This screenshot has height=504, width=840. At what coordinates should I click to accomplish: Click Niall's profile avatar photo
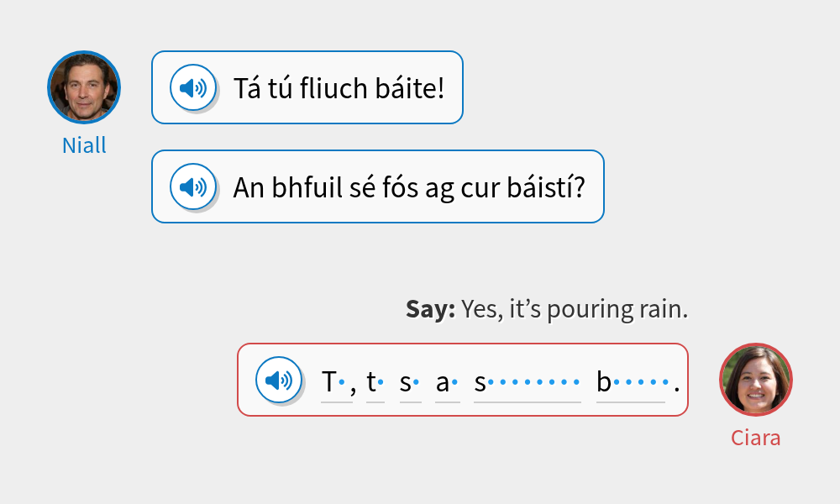(84, 87)
